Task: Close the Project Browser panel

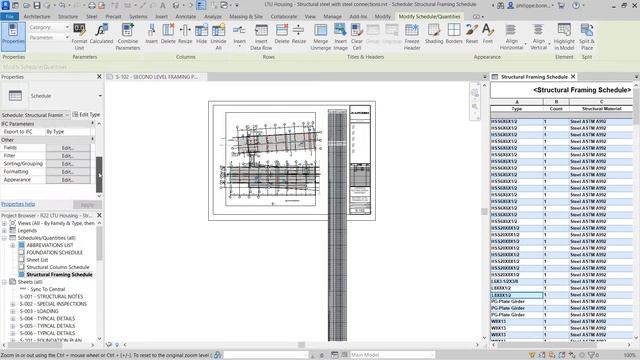Action: [x=99, y=215]
